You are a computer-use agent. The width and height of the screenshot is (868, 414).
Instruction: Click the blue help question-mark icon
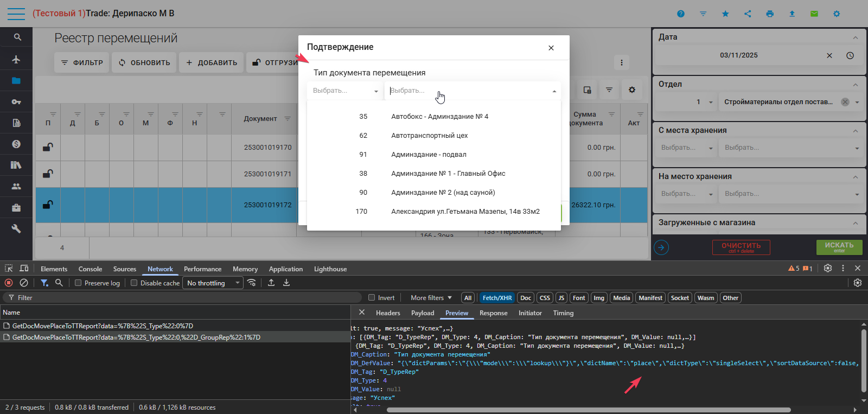[x=681, y=14]
